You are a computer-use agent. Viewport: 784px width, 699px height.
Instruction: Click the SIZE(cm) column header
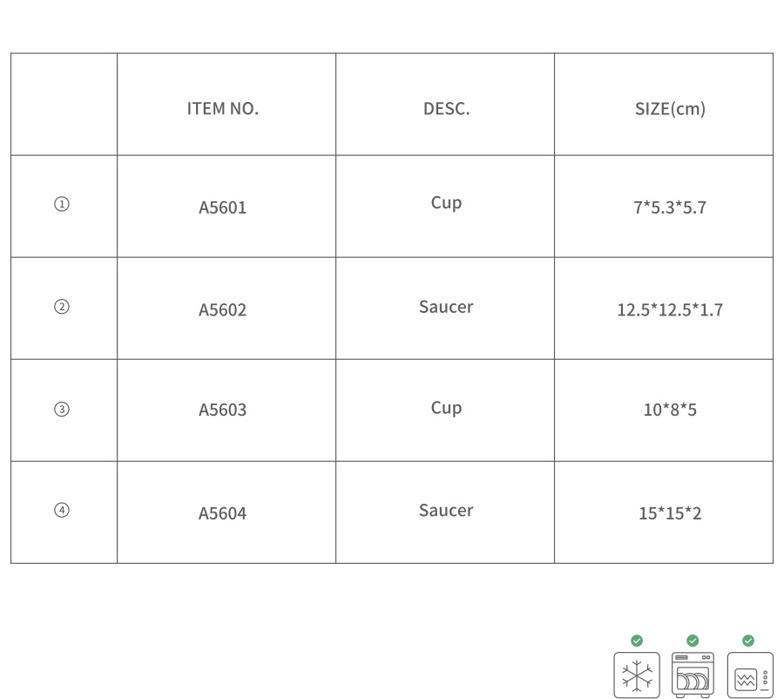pyautogui.click(x=670, y=109)
